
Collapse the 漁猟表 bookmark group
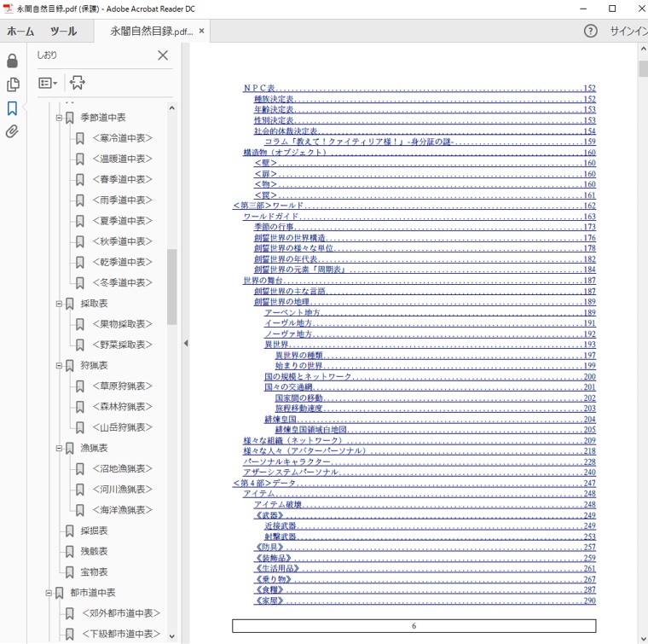pos(59,449)
